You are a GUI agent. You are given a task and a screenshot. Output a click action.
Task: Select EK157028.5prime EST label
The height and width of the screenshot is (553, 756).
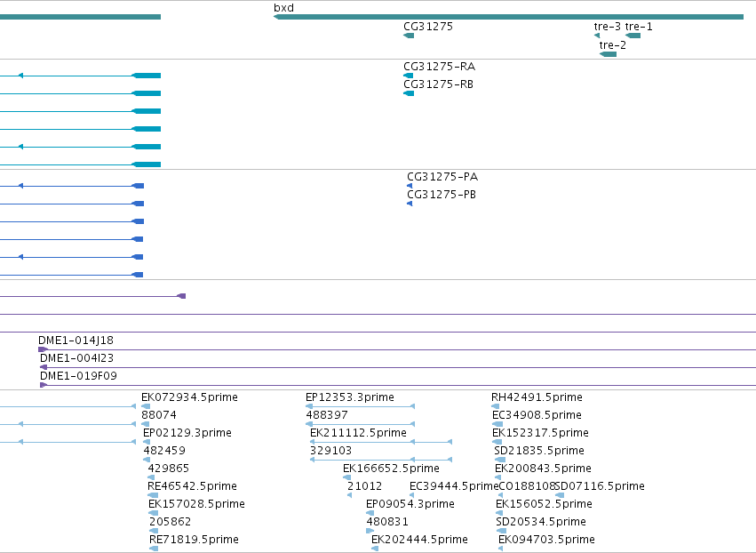click(196, 504)
